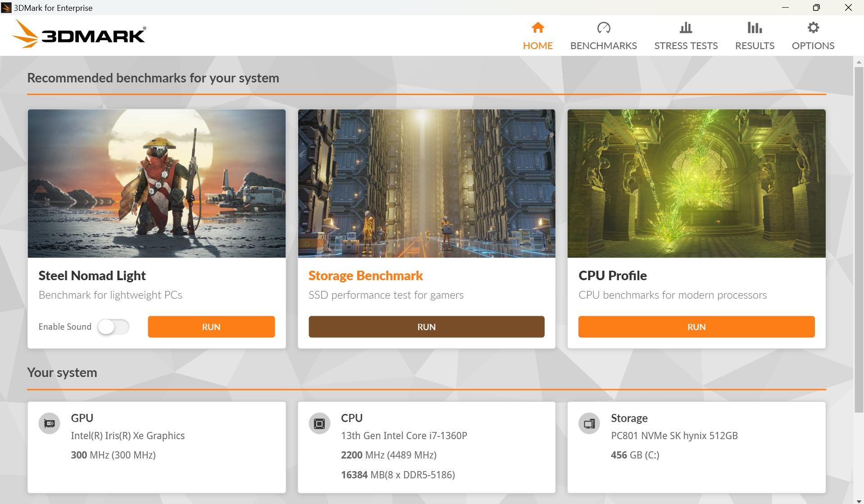This screenshot has height=504, width=864.
Task: Go to the STRESS TESTS tab label
Action: [x=686, y=45]
